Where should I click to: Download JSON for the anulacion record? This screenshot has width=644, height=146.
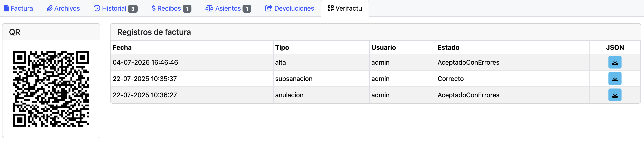615,95
